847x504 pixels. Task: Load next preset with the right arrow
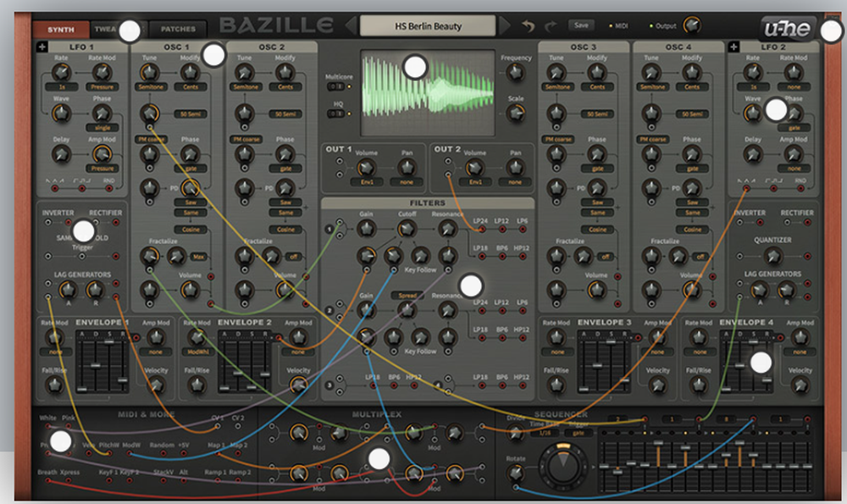pyautogui.click(x=505, y=25)
